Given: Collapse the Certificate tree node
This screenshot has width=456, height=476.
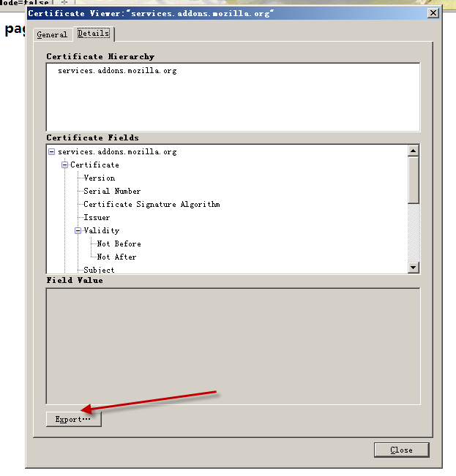Looking at the screenshot, I should pos(64,165).
